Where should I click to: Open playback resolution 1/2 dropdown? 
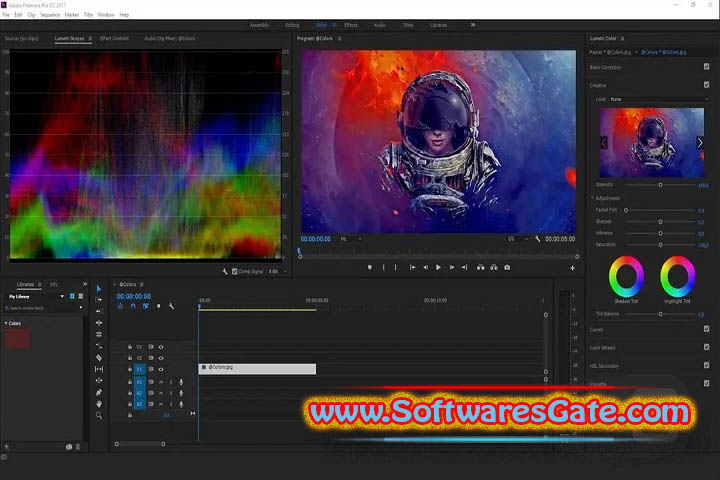pos(518,239)
